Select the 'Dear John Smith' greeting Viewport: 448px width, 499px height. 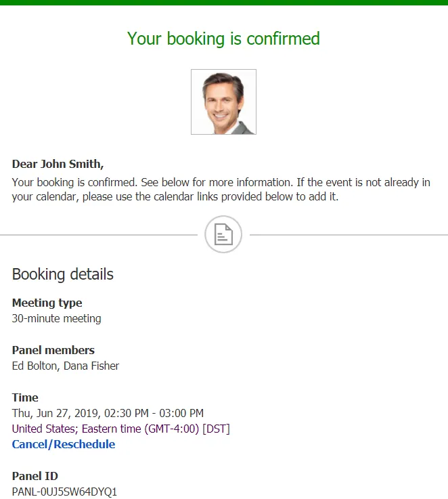[58, 164]
